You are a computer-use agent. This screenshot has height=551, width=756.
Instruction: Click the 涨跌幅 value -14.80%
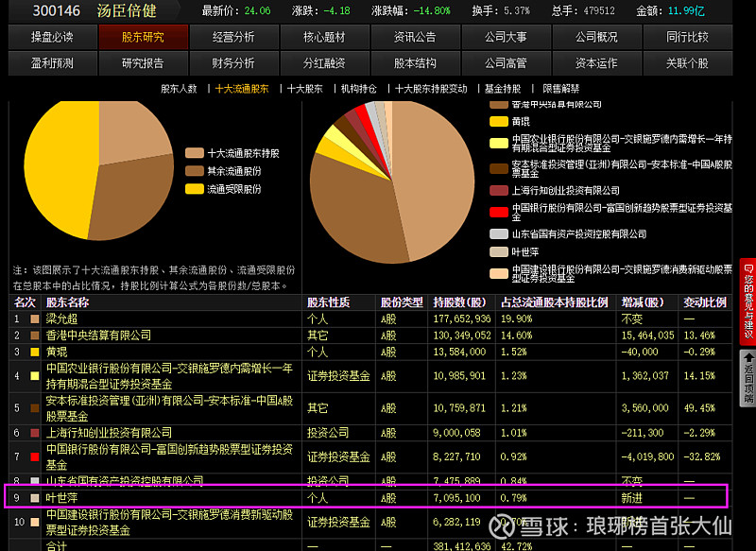[431, 10]
